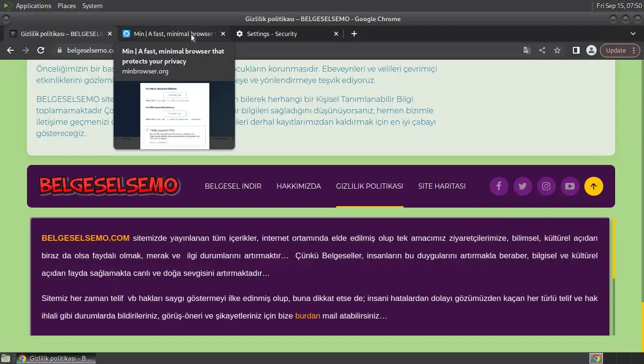Open the Twitter social icon

(522, 186)
